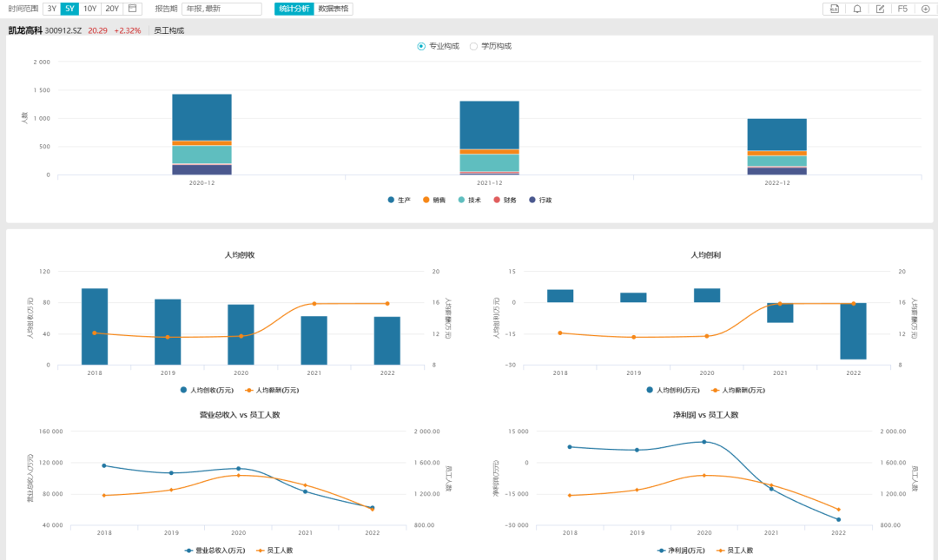
Task: Click the 凯龙高科 stock name
Action: [x=25, y=30]
